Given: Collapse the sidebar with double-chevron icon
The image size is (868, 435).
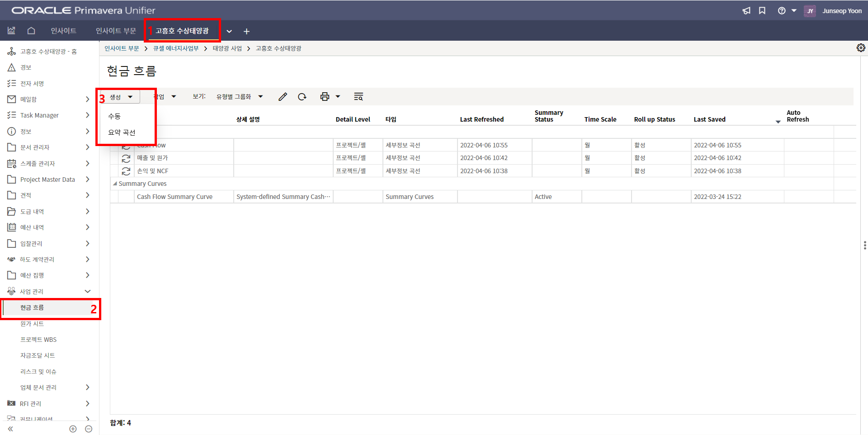Looking at the screenshot, I should [10, 429].
